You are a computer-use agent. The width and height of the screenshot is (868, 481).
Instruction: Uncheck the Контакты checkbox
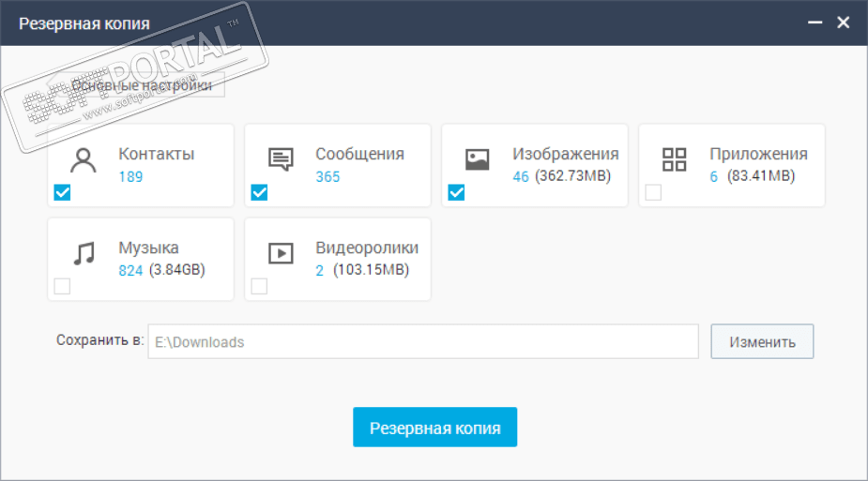[63, 192]
